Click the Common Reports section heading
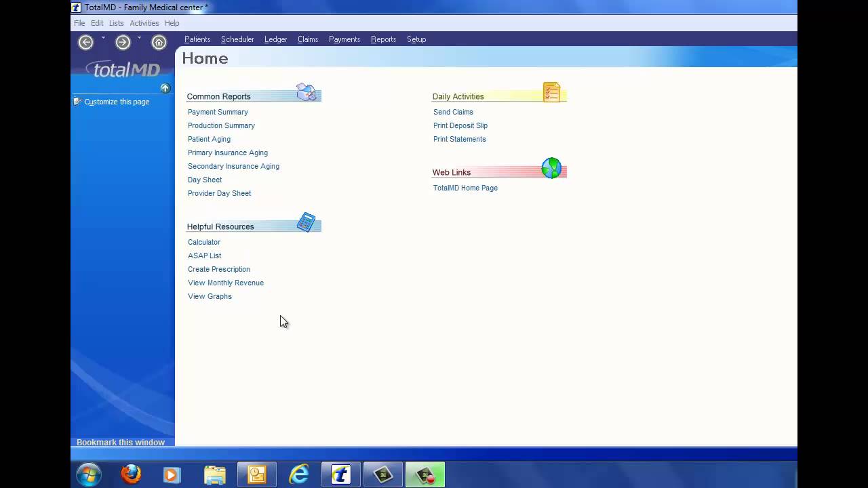This screenshot has width=868, height=488. click(218, 96)
